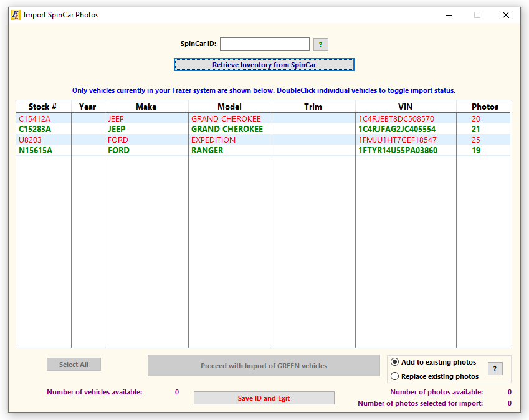Image resolution: width=529 pixels, height=420 pixels.
Task: Select Replace existing photos option
Action: [x=434, y=376]
